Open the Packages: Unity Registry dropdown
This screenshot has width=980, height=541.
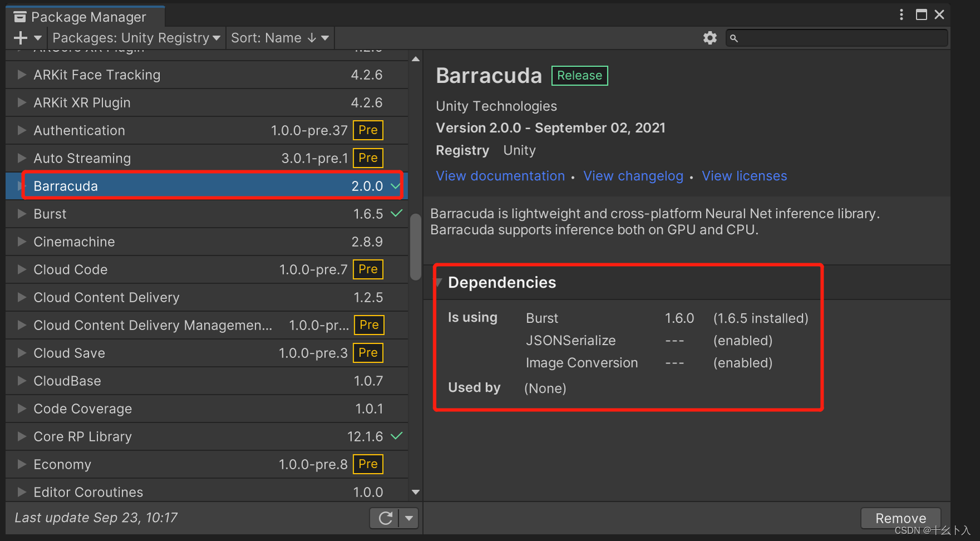coord(136,38)
